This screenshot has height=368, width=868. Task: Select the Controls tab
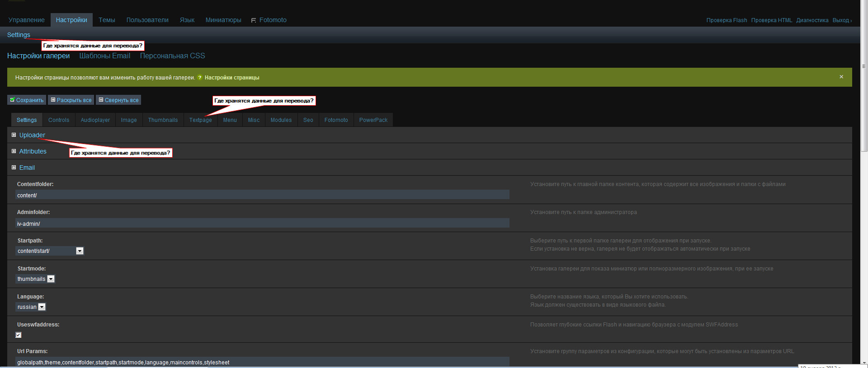coord(59,120)
